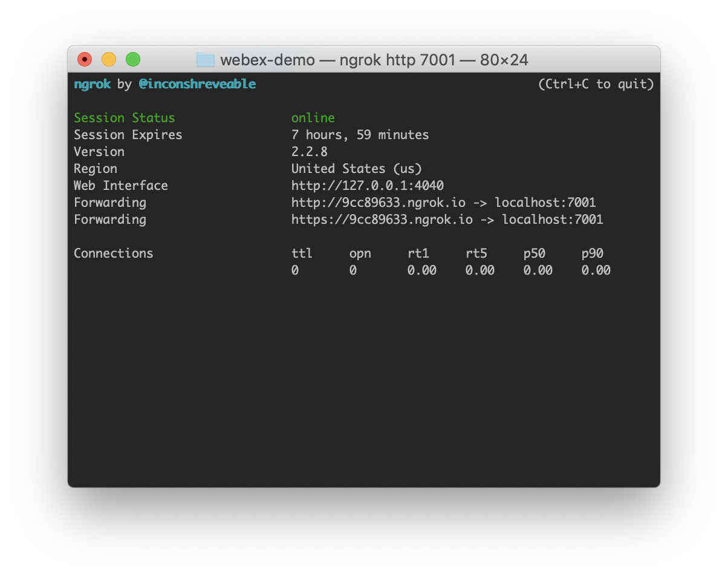728x577 pixels.
Task: Click the 'rt5' column header
Action: click(476, 253)
